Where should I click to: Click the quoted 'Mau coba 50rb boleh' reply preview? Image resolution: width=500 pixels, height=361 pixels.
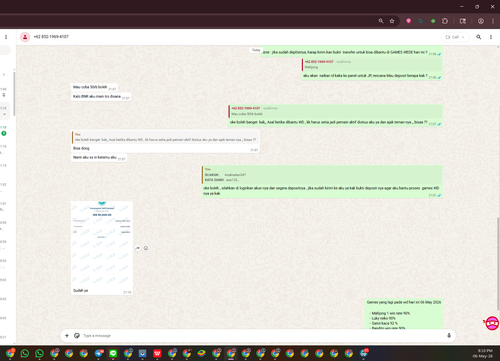(x=335, y=111)
